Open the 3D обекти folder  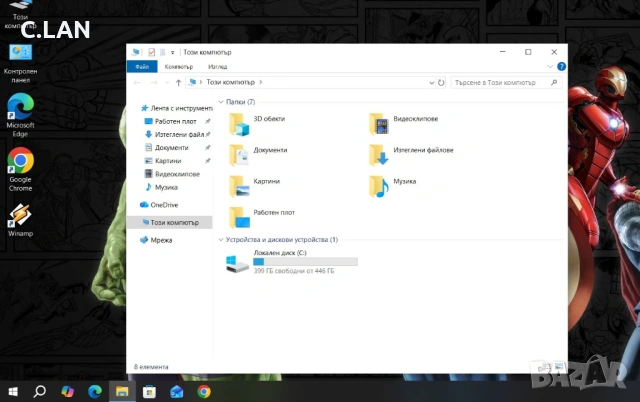[x=240, y=121]
